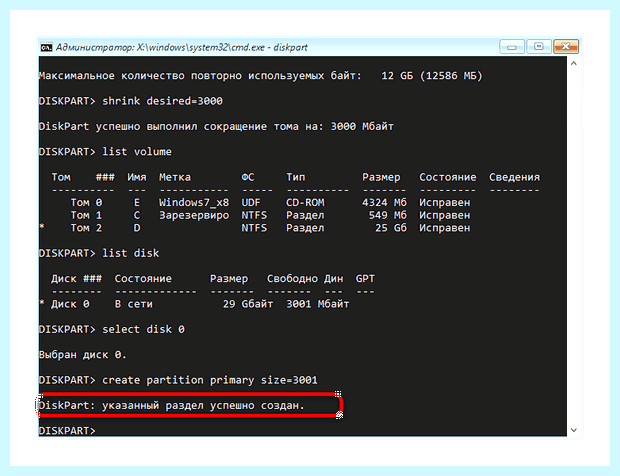Minimize the diskpart console window
This screenshot has width=620, height=476.
click(x=512, y=47)
